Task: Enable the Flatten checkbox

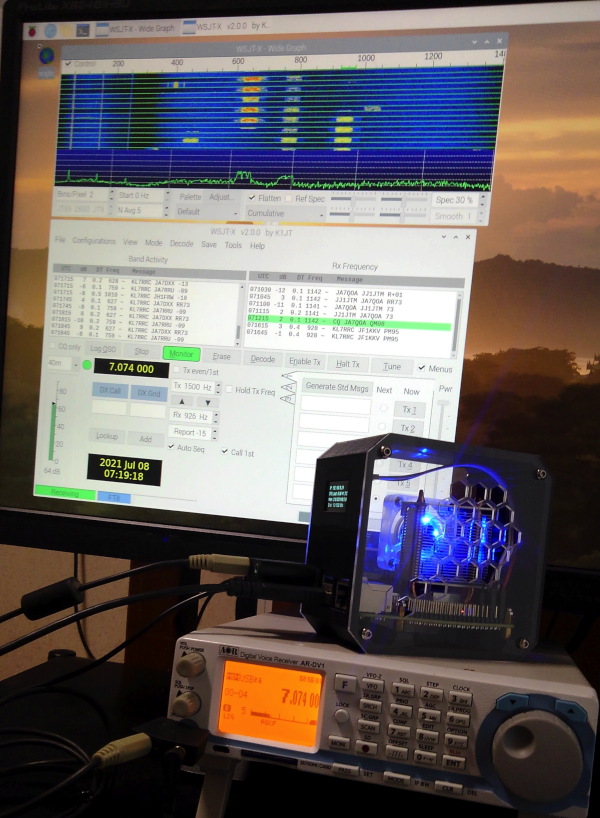Action: 252,198
